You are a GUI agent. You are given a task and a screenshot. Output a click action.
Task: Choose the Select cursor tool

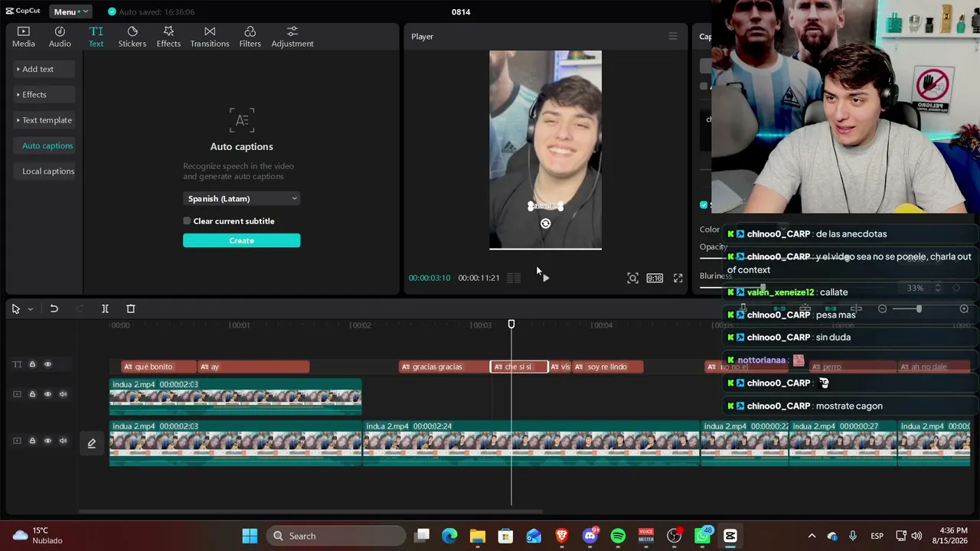[x=15, y=308]
